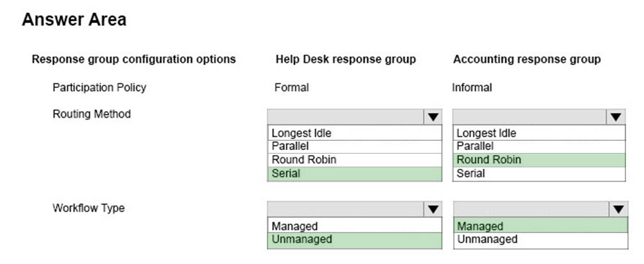Viewport: 644px width, 264px height.
Task: Choose Parallel for Help Desk routing
Action: coord(354,146)
